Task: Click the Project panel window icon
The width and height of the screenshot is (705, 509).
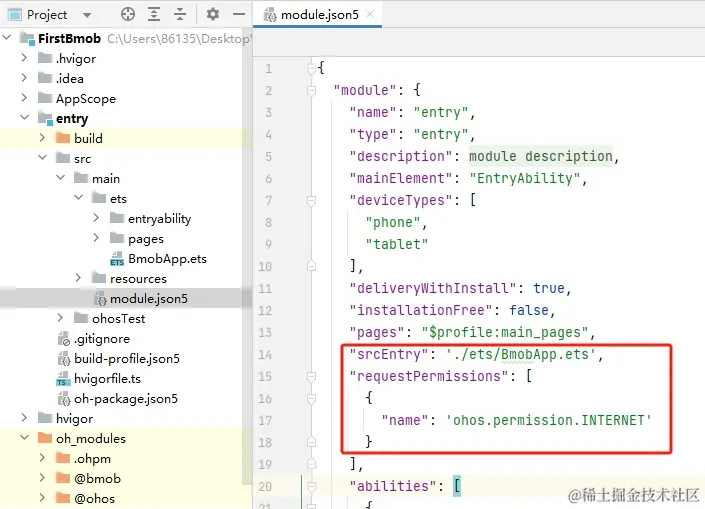Action: coord(15,15)
